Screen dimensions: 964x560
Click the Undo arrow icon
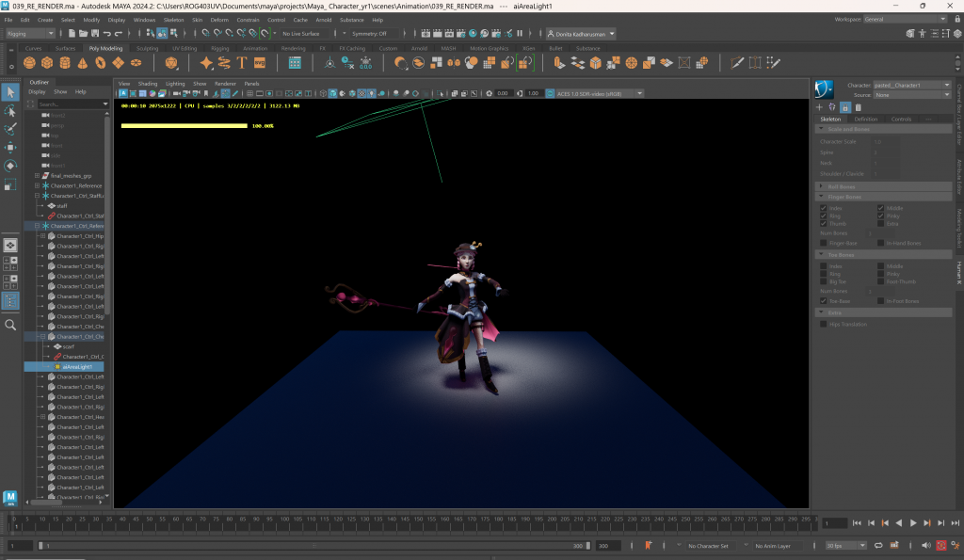(x=107, y=33)
